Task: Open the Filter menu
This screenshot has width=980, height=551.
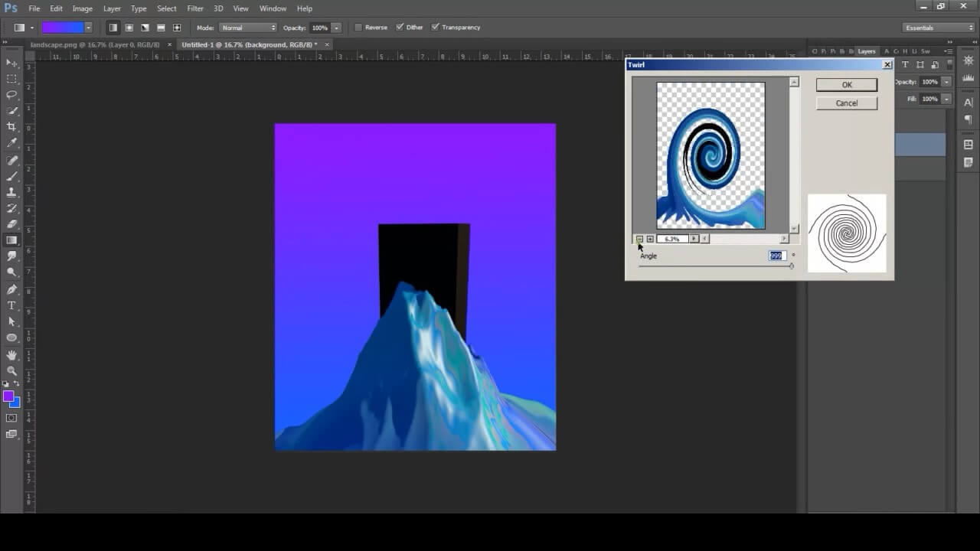Action: pos(195,8)
